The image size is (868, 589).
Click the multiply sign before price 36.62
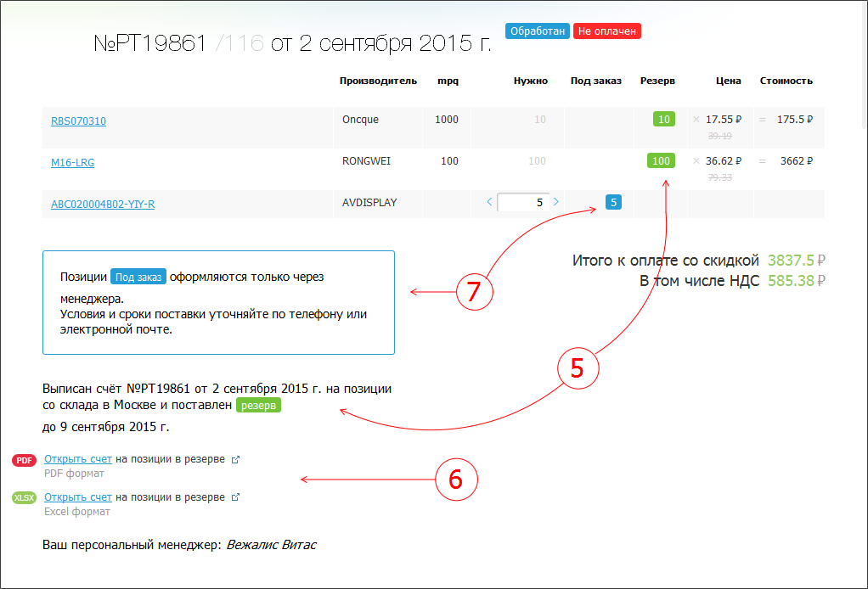[696, 160]
